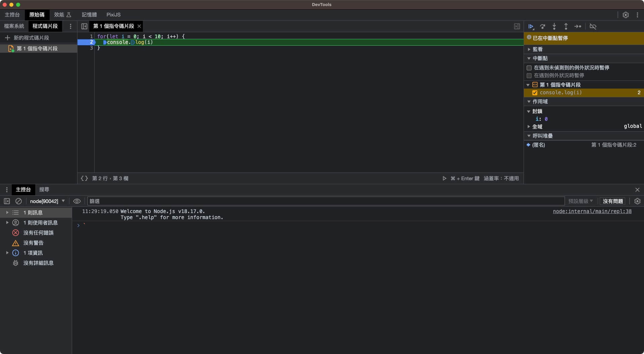Viewport: 644px width, 354px height.
Task: Click the step over function icon
Action: [542, 26]
